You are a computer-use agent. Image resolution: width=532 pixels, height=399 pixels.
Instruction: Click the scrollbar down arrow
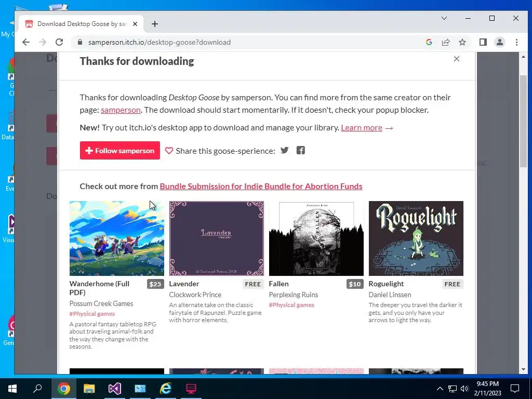[523, 369]
